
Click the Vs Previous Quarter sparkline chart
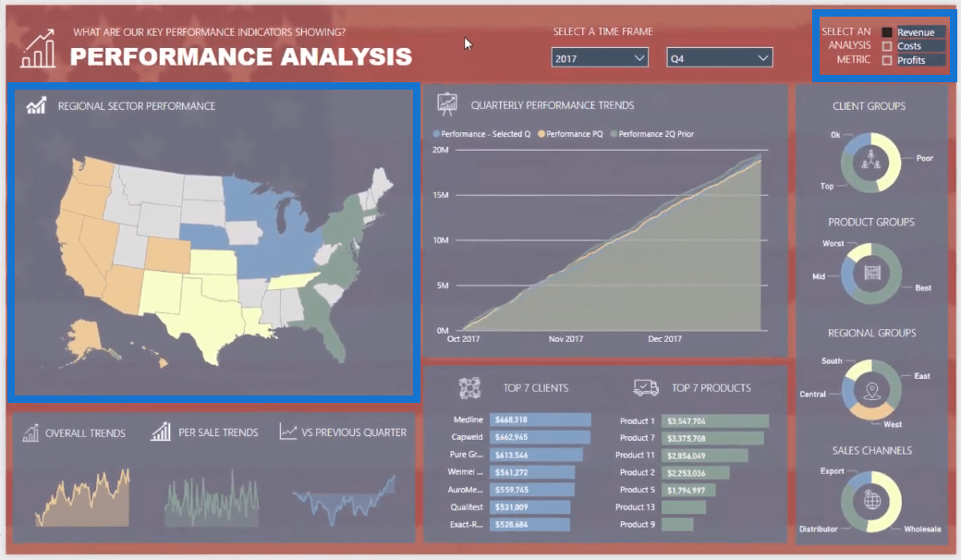(344, 499)
